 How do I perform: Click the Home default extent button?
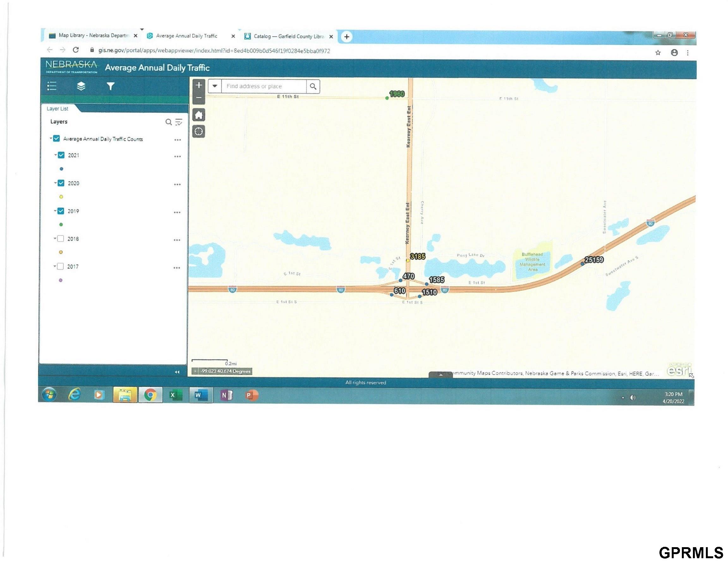pyautogui.click(x=199, y=115)
